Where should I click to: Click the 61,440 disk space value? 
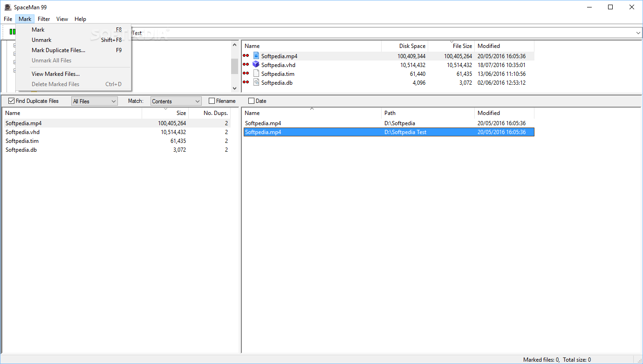coord(417,74)
